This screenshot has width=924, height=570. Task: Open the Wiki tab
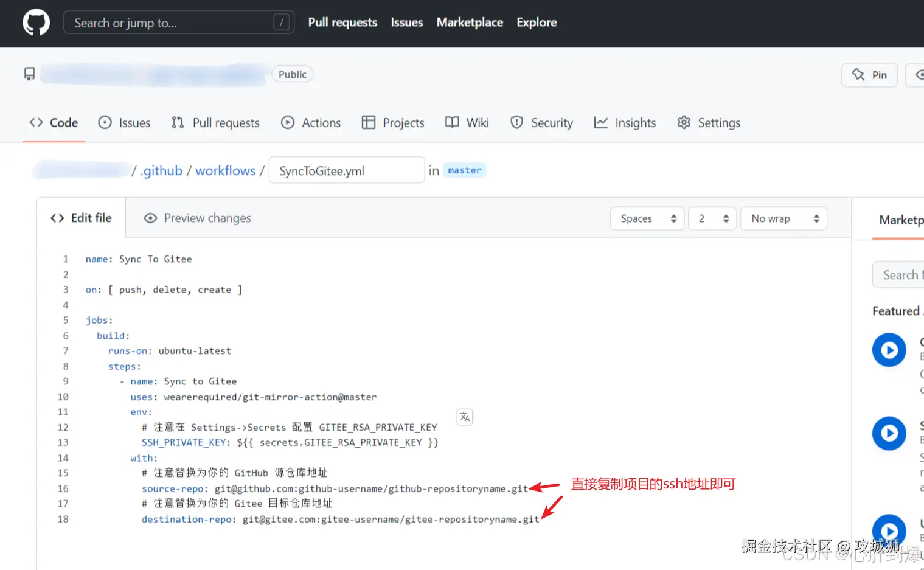[467, 123]
